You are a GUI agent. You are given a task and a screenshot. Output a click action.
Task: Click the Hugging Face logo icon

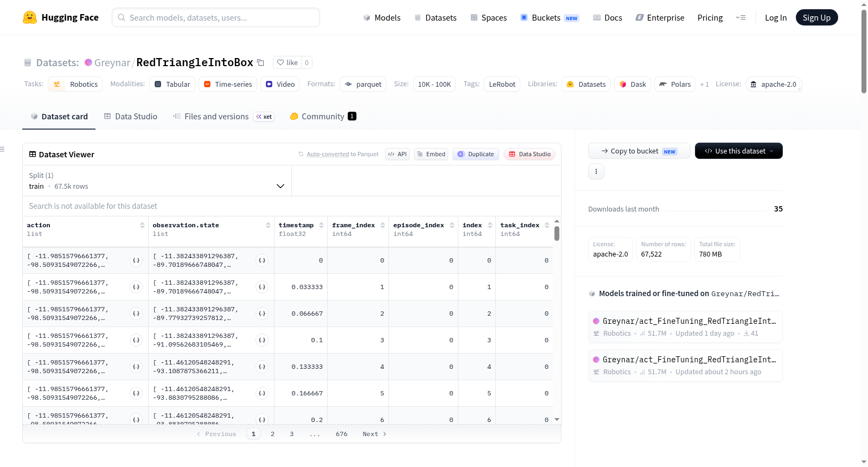[30, 17]
